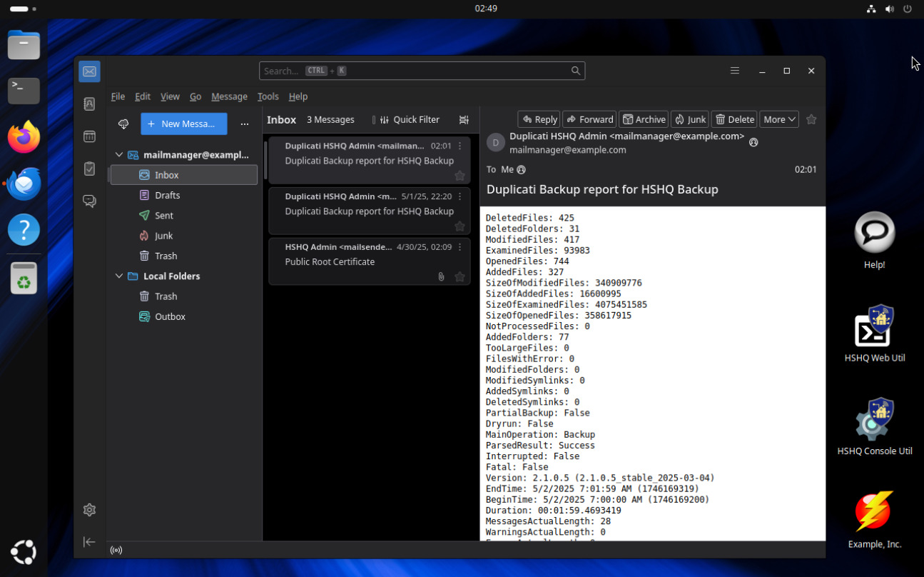Image resolution: width=924 pixels, height=577 pixels.
Task: Click the Forward button
Action: (589, 119)
